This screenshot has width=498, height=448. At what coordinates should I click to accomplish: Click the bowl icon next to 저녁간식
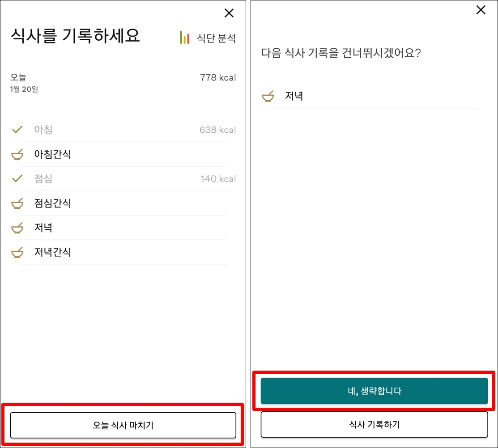pyautogui.click(x=17, y=253)
